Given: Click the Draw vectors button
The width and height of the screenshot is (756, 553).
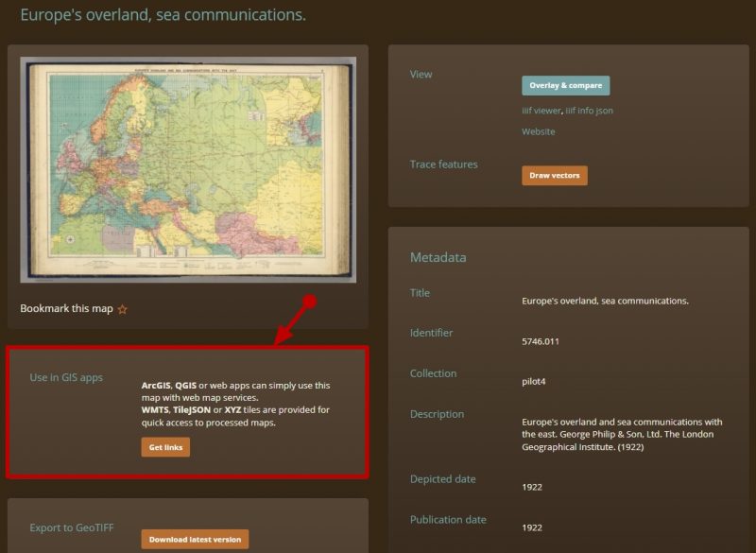Looking at the screenshot, I should pyautogui.click(x=555, y=176).
